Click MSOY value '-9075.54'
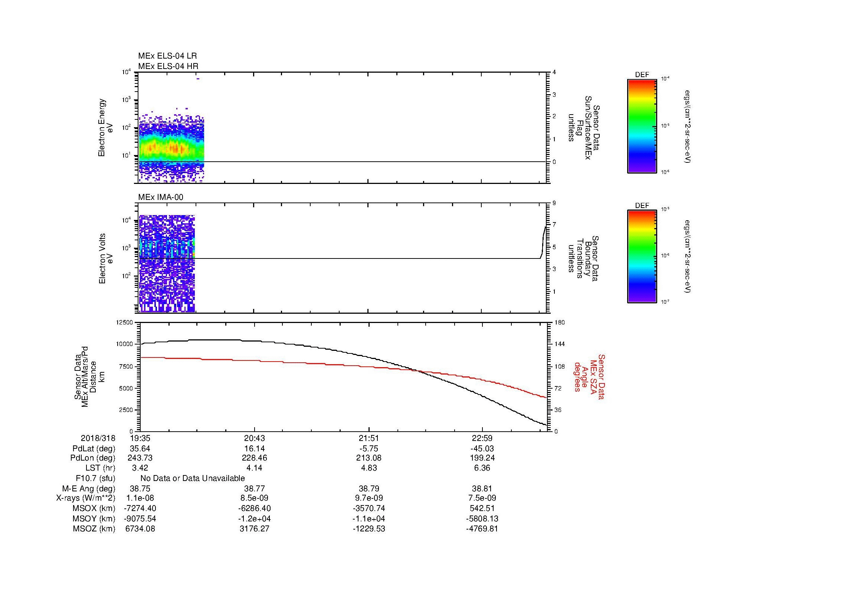Viewport: 868px width, 613px height. (x=140, y=518)
